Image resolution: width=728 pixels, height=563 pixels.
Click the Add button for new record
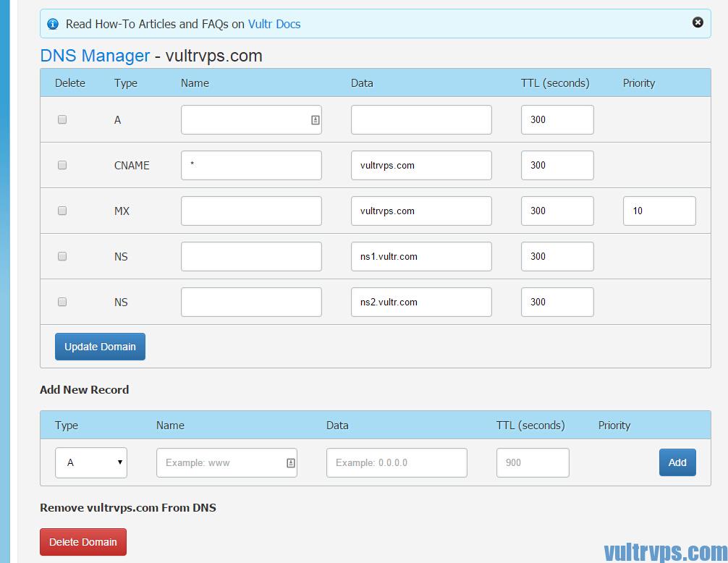coord(677,462)
